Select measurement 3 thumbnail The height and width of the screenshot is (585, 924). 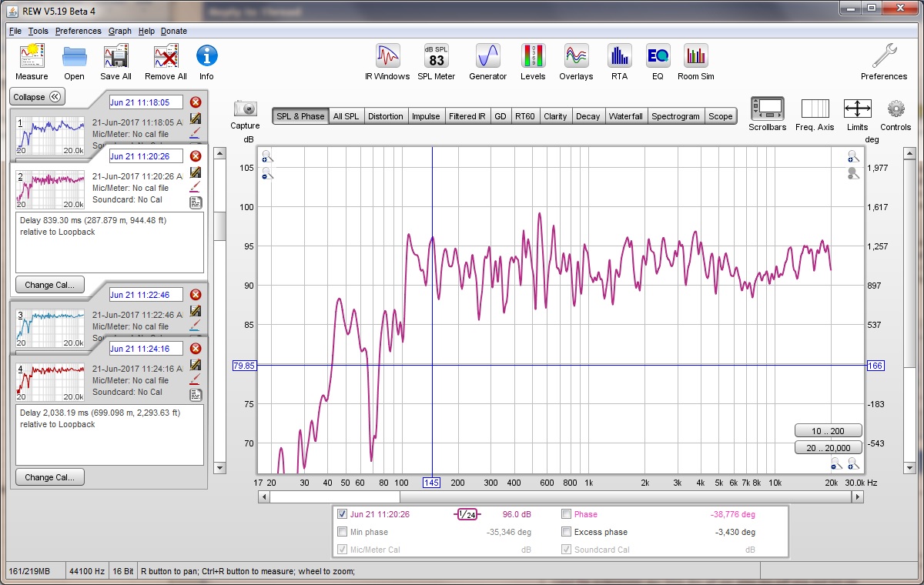(x=50, y=327)
